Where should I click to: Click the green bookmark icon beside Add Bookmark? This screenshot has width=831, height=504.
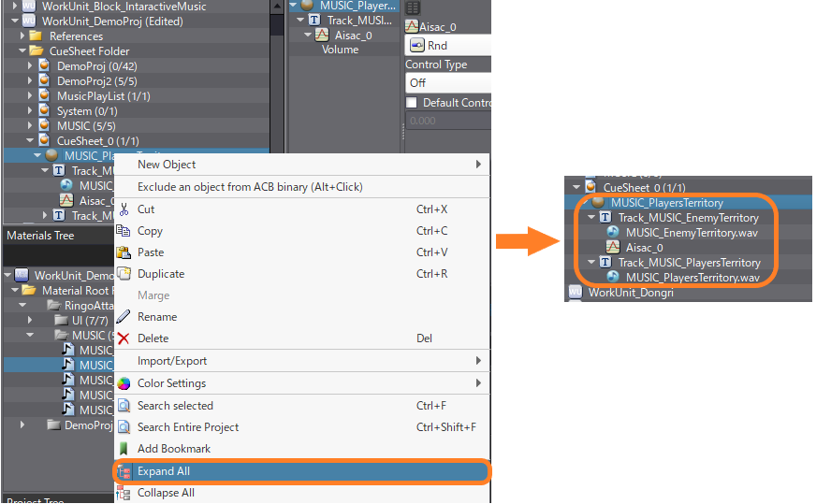click(x=124, y=449)
